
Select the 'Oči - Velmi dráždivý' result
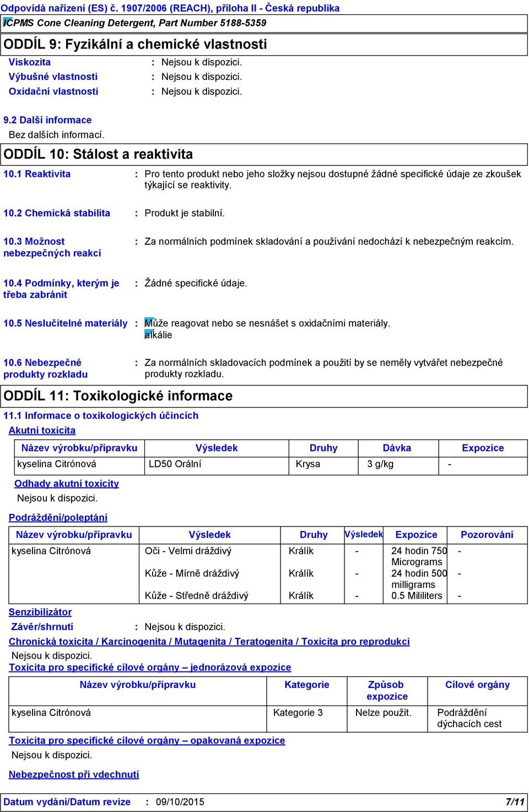click(x=188, y=551)
